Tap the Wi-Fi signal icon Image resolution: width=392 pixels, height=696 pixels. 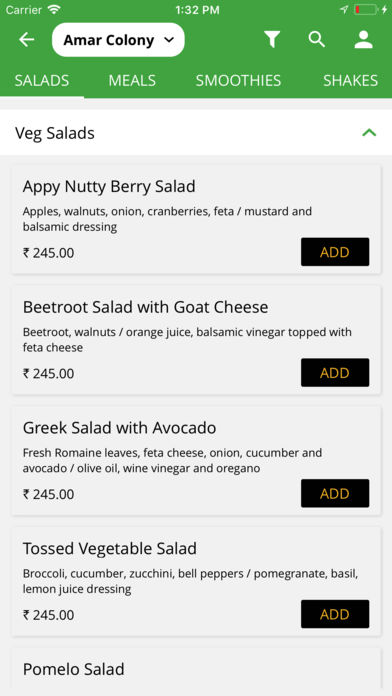(x=54, y=10)
